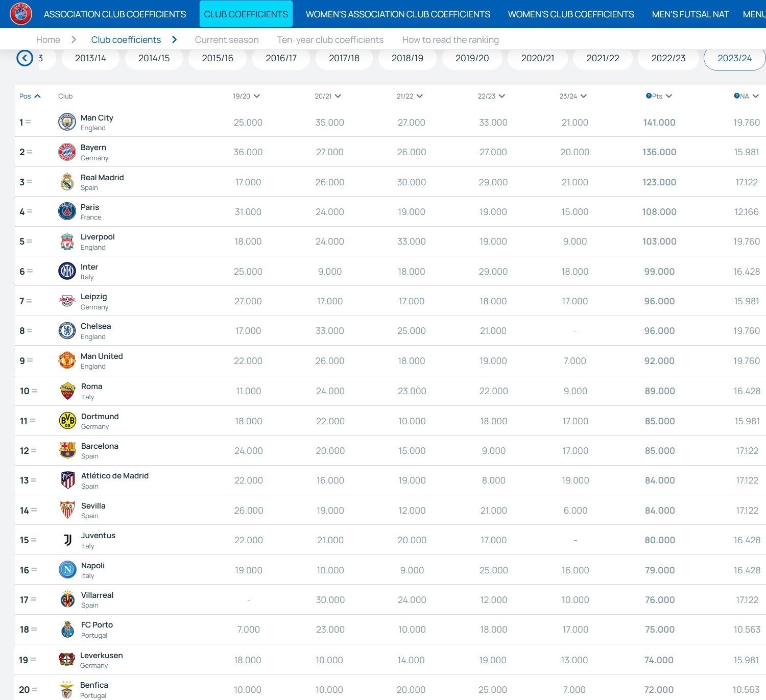The image size is (766, 700).
Task: Open the 23/24 column sort dropdown
Action: [x=573, y=95]
